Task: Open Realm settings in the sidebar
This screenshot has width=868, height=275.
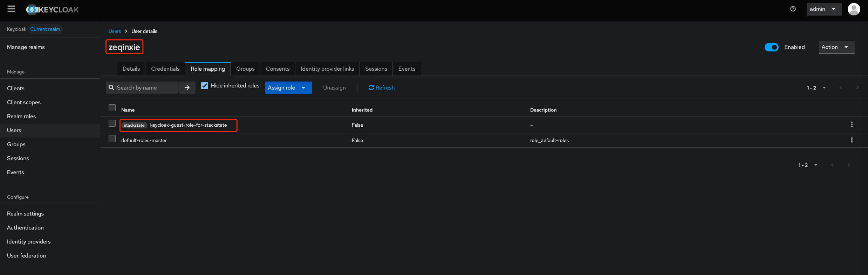Action: 25,213
